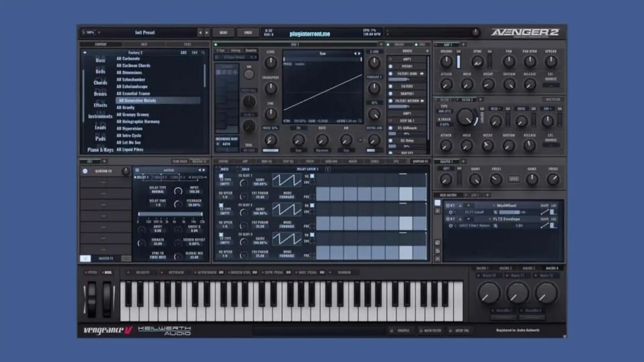This screenshot has height=362, width=644.
Task: Open the QUANTUM FX tab
Action: tap(419, 162)
